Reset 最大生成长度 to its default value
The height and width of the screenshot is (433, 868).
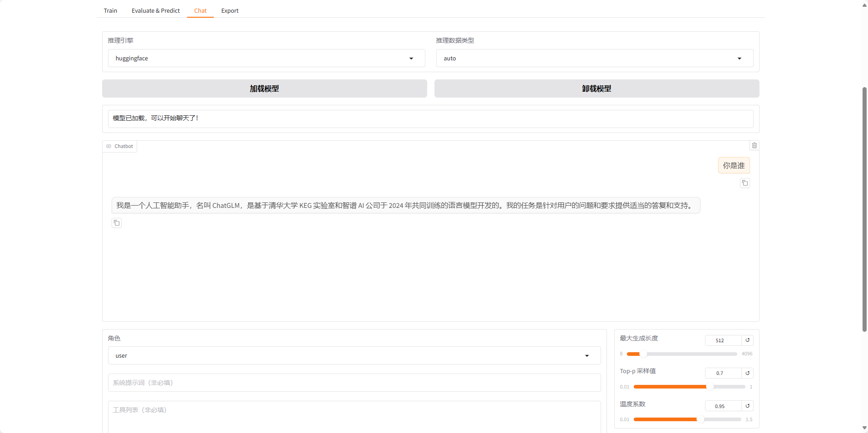tap(747, 340)
